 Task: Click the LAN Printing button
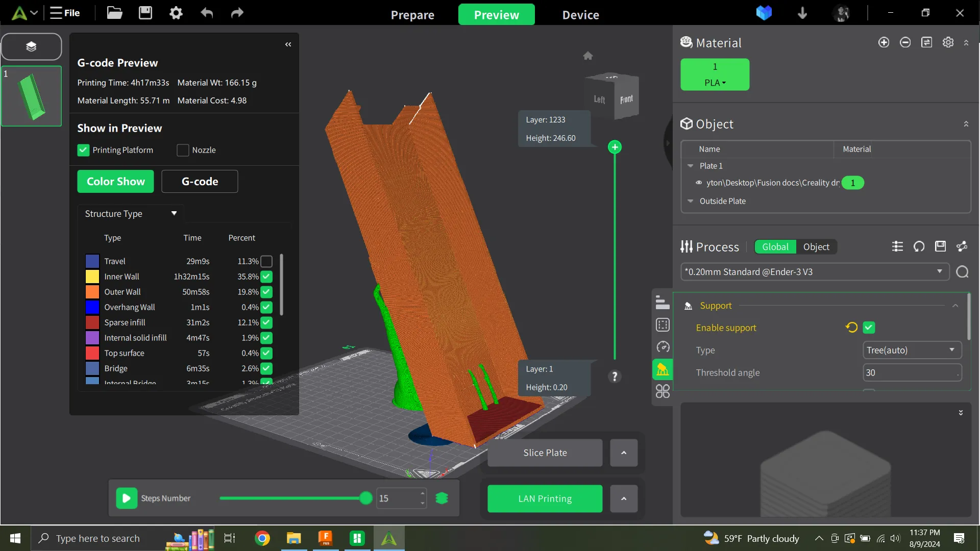pos(545,498)
